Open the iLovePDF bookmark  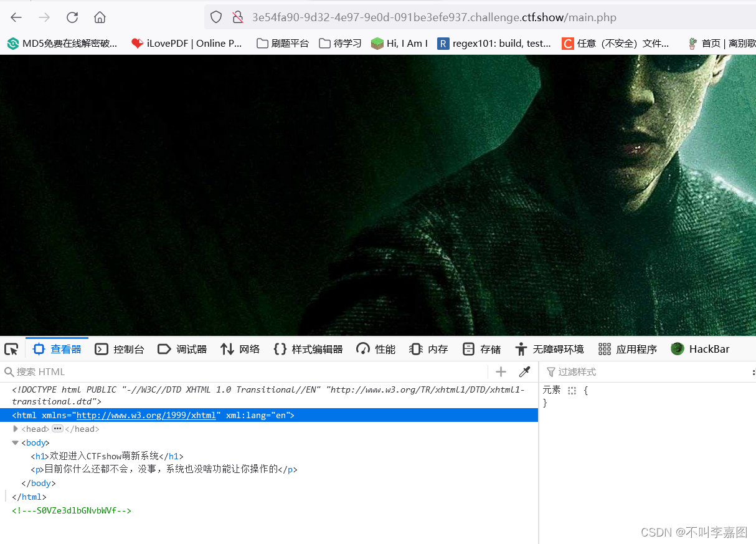186,43
